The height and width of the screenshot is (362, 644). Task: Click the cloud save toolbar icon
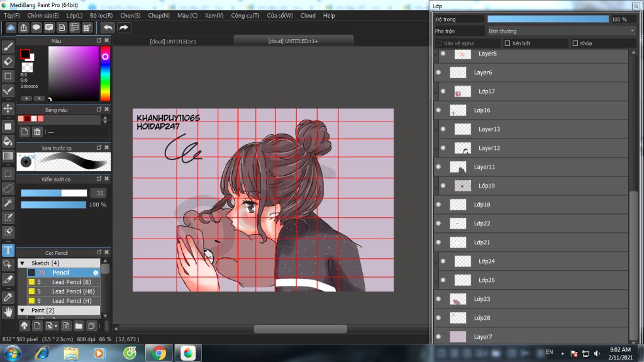(11, 28)
